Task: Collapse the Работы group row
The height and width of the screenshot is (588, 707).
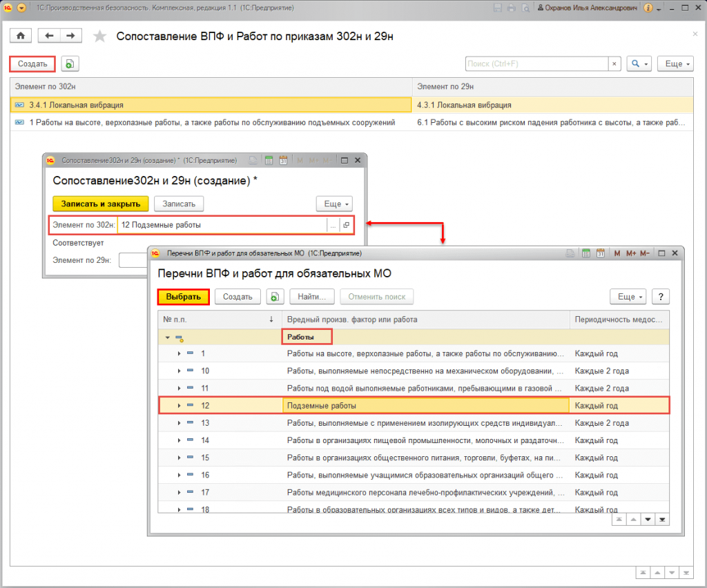Action: 167,337
